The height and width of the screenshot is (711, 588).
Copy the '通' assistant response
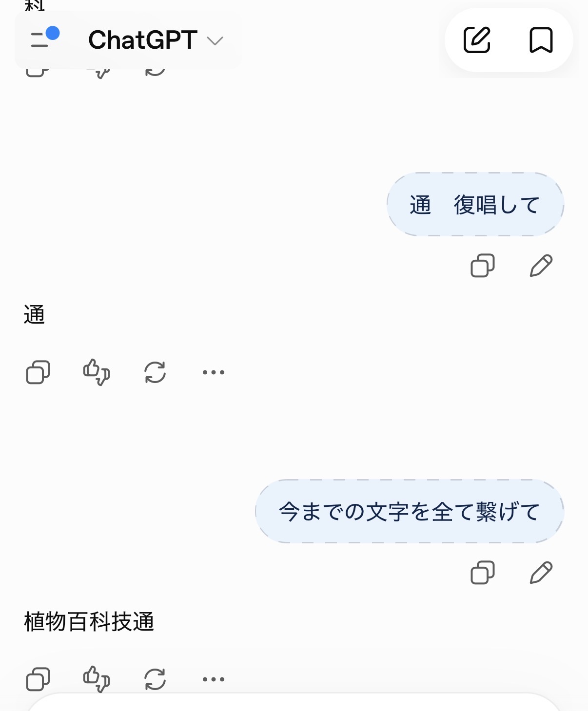coord(38,372)
